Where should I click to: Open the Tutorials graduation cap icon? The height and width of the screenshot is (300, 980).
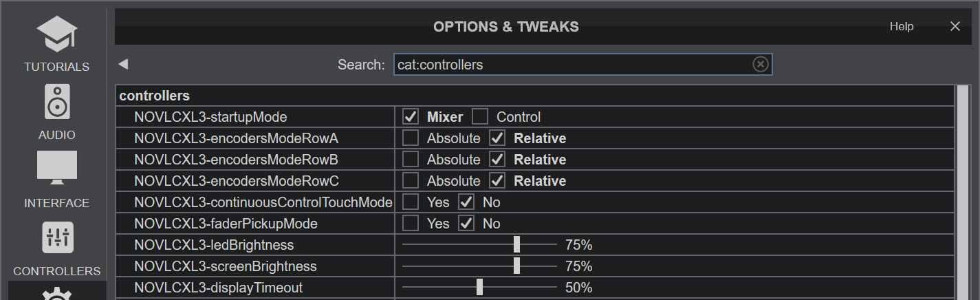(x=56, y=34)
